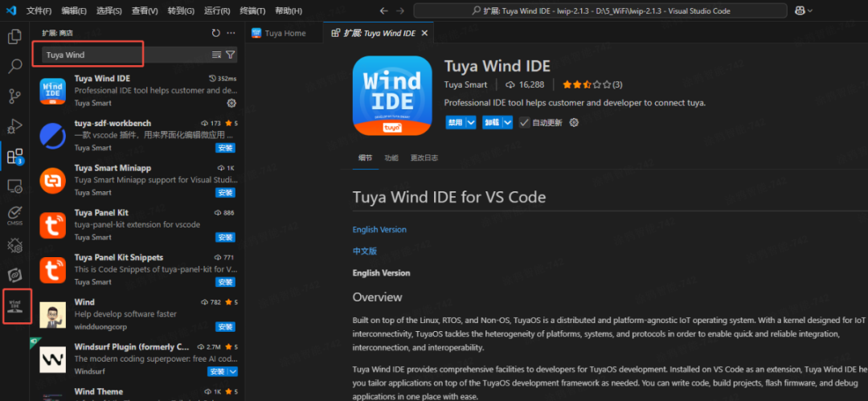Screen dimensions: 868x401
Task: Open the 查看(V) menu
Action: (x=145, y=10)
